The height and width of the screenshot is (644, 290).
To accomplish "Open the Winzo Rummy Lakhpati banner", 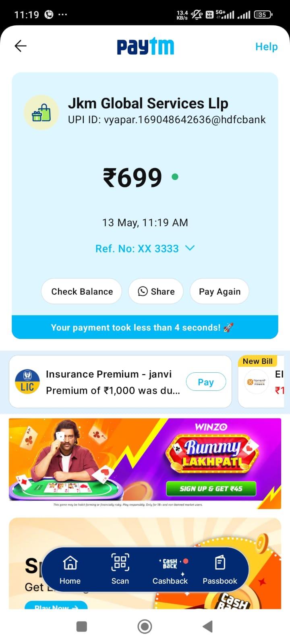I will [x=145, y=459].
